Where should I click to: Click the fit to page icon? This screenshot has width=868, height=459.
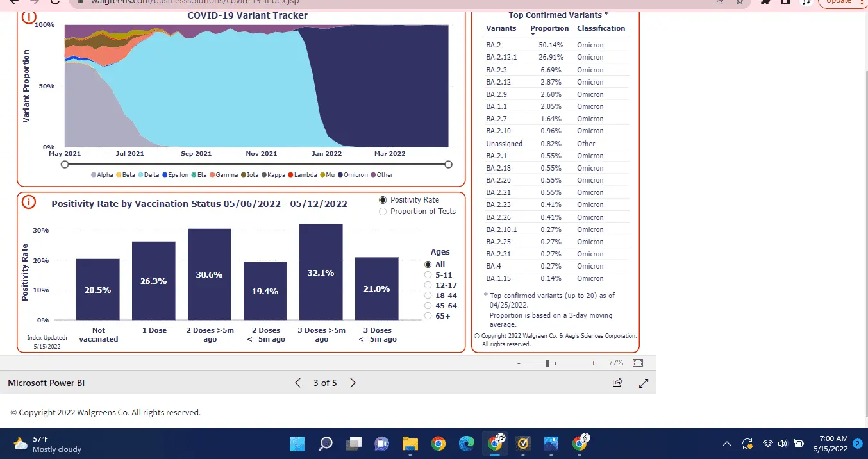pos(637,363)
